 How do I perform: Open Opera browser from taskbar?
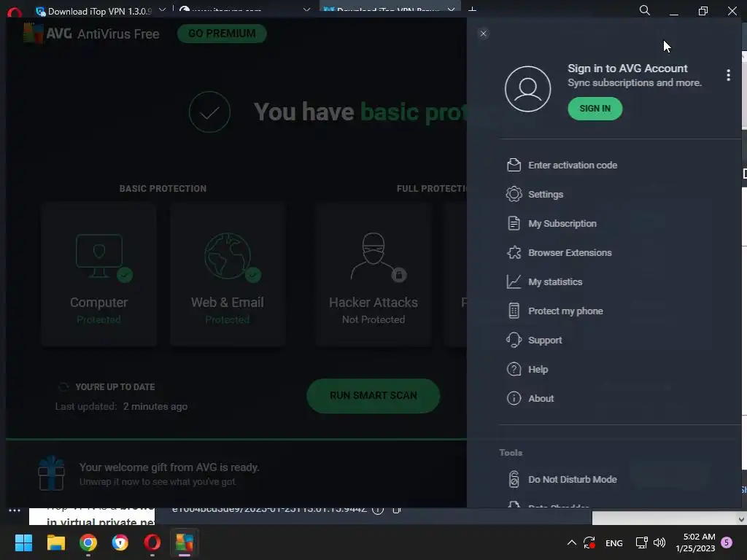[x=152, y=542]
